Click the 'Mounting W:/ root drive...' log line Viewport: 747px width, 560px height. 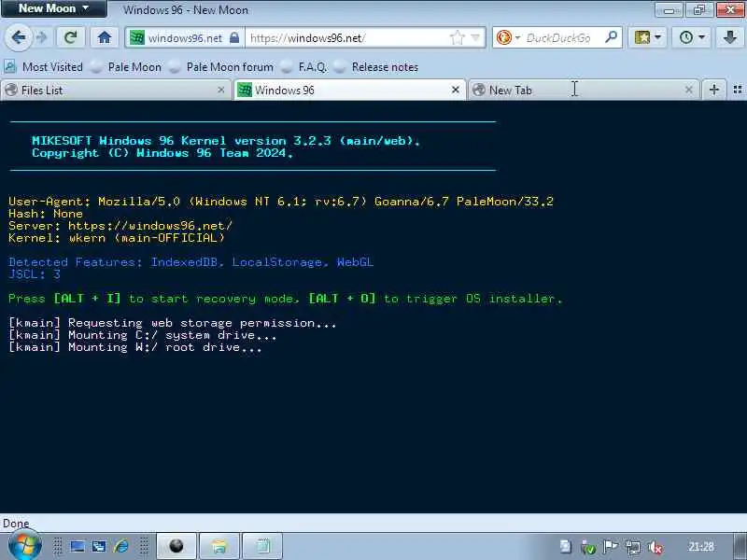(x=135, y=347)
